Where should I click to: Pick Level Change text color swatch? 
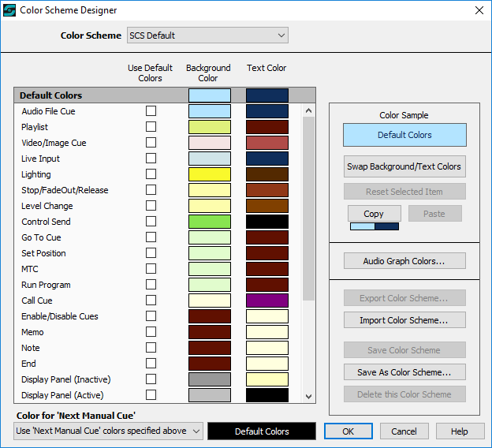[x=267, y=206]
